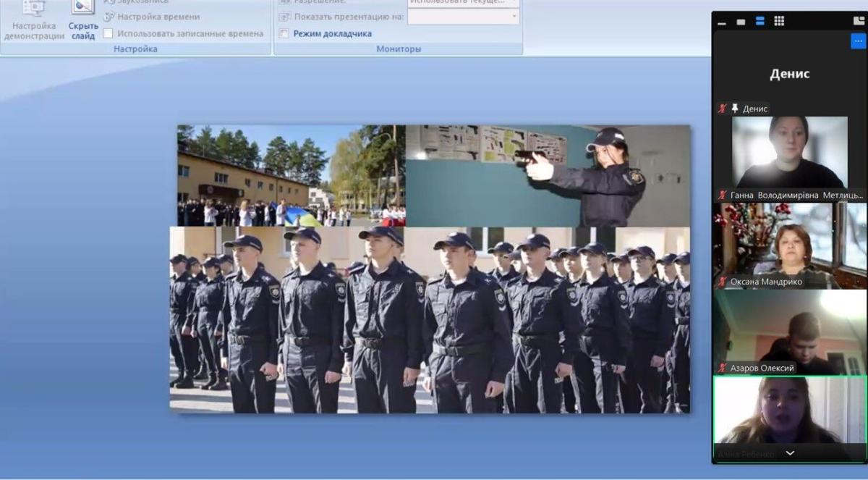Select the Zoom strip view with blue bars
868x480 pixels.
pos(759,21)
